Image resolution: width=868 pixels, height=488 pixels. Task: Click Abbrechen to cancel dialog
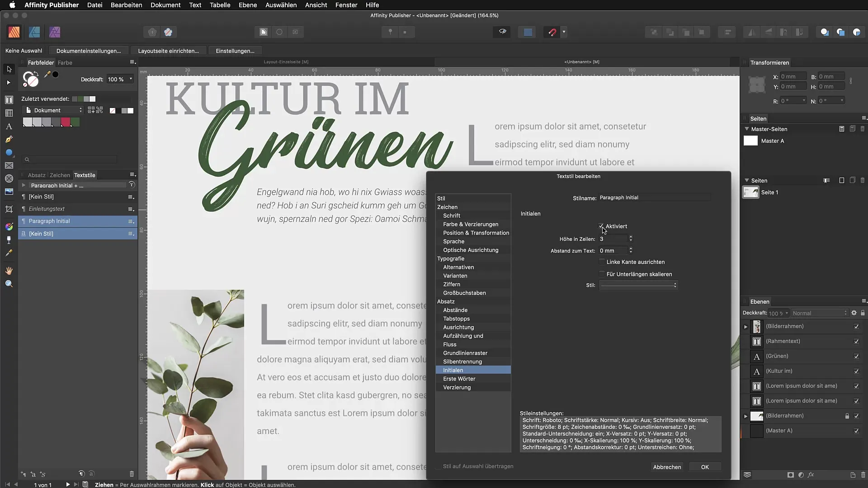pos(667,467)
